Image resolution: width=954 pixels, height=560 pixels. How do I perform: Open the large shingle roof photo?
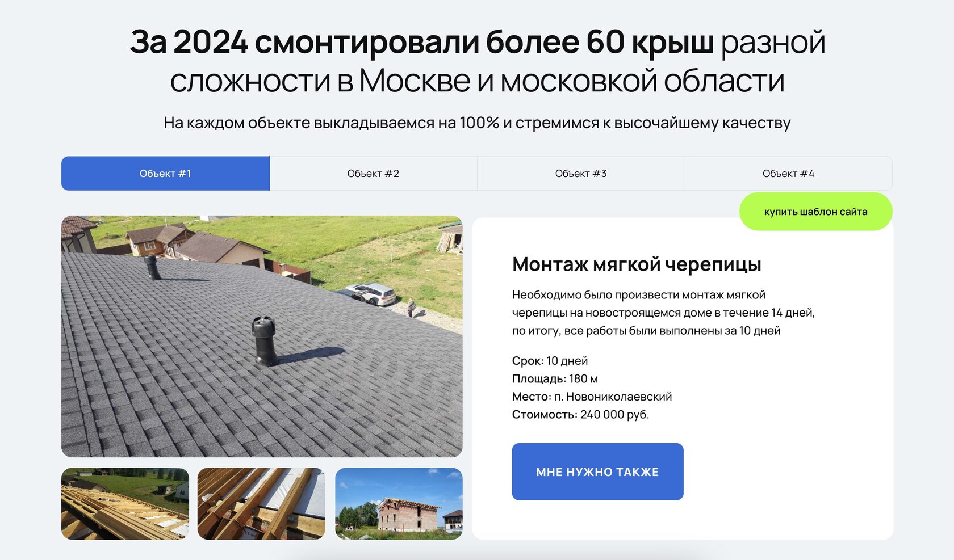tap(262, 336)
